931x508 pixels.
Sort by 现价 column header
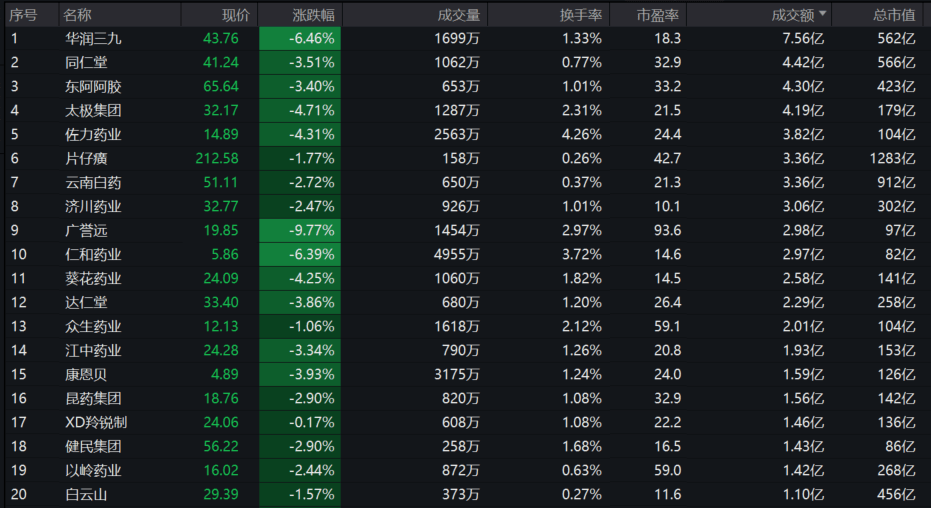tap(236, 15)
